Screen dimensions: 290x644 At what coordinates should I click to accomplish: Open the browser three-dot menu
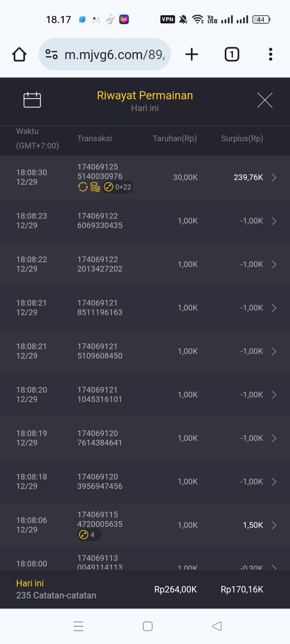(x=270, y=54)
